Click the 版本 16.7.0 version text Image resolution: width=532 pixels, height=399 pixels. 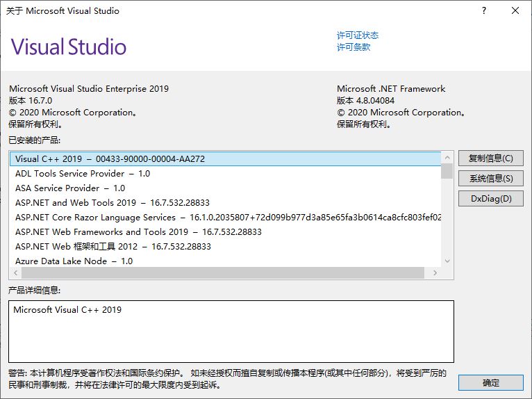coord(31,101)
